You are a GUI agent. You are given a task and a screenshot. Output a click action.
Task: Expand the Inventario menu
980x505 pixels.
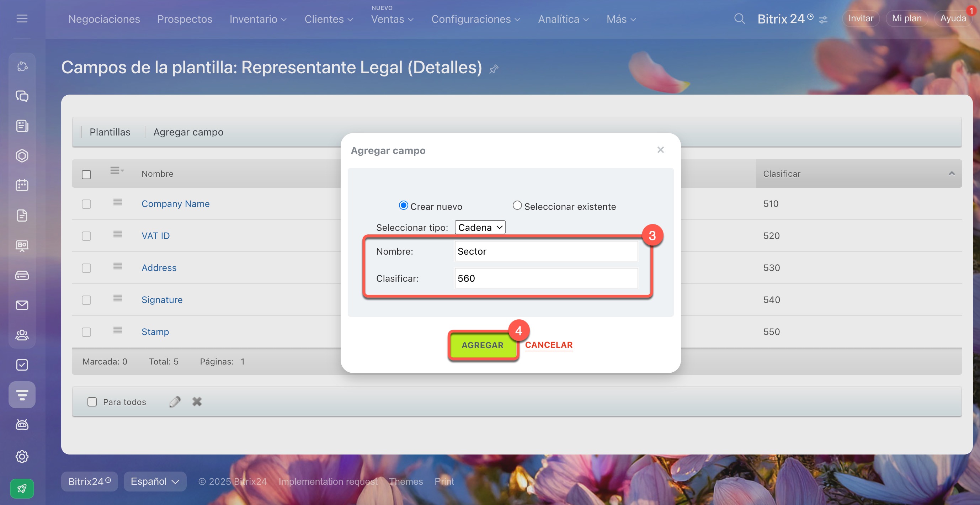coord(258,19)
